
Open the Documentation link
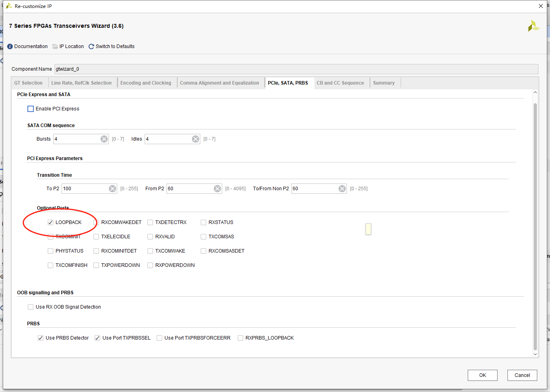[x=31, y=46]
